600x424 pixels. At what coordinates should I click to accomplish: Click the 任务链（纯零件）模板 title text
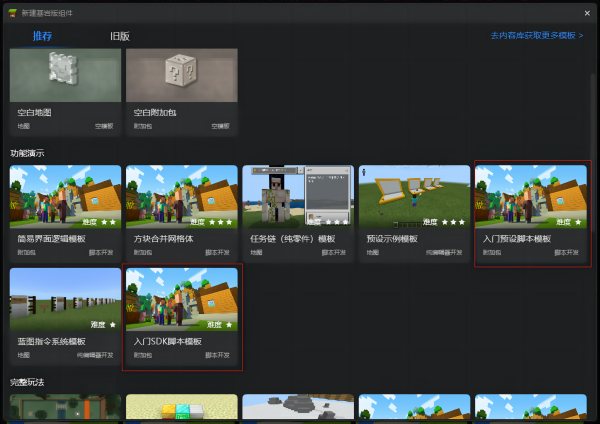[x=293, y=239]
